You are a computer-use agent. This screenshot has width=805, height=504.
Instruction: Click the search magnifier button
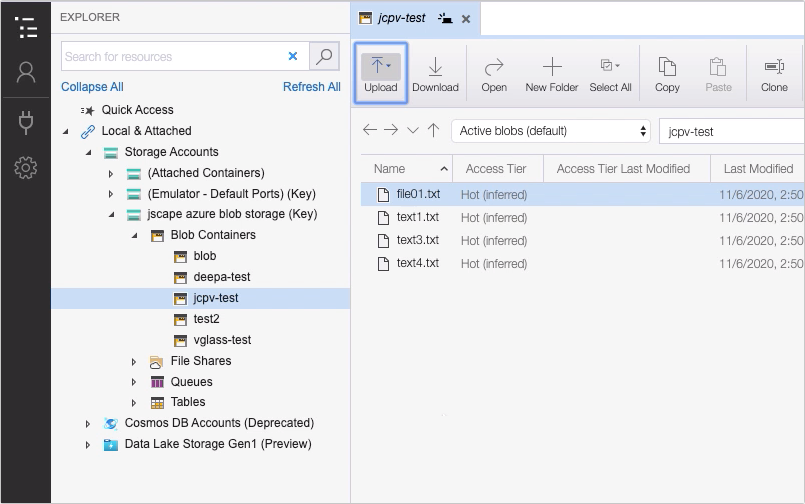(x=324, y=57)
